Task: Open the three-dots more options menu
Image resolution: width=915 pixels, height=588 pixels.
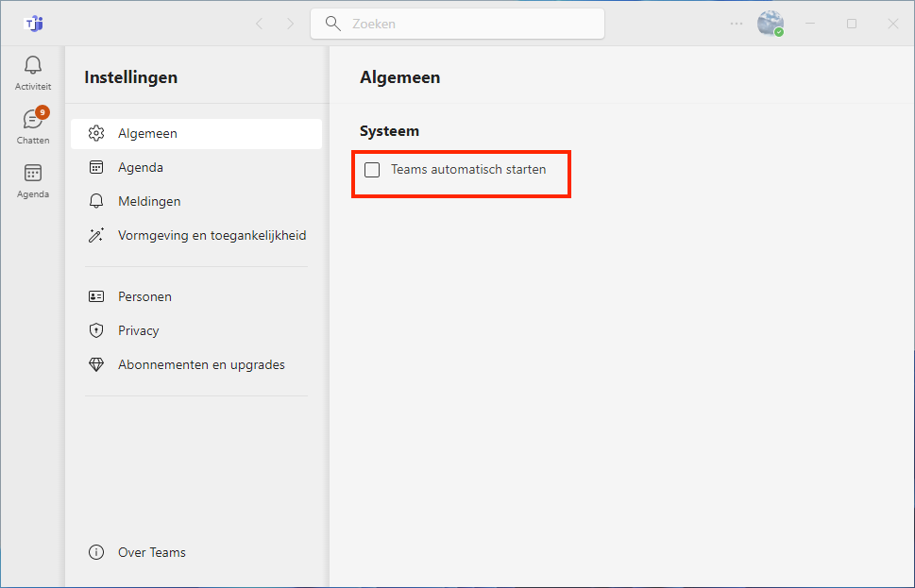Action: 737,24
